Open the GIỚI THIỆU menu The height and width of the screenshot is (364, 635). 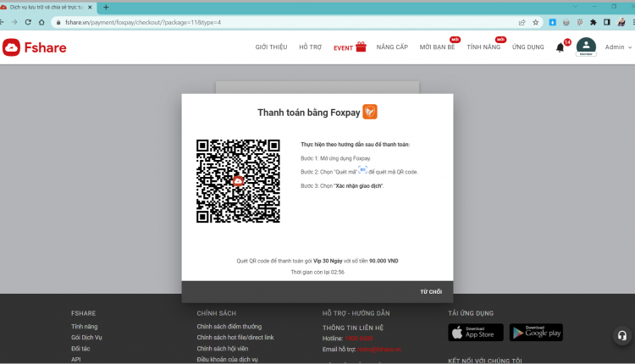[271, 47]
